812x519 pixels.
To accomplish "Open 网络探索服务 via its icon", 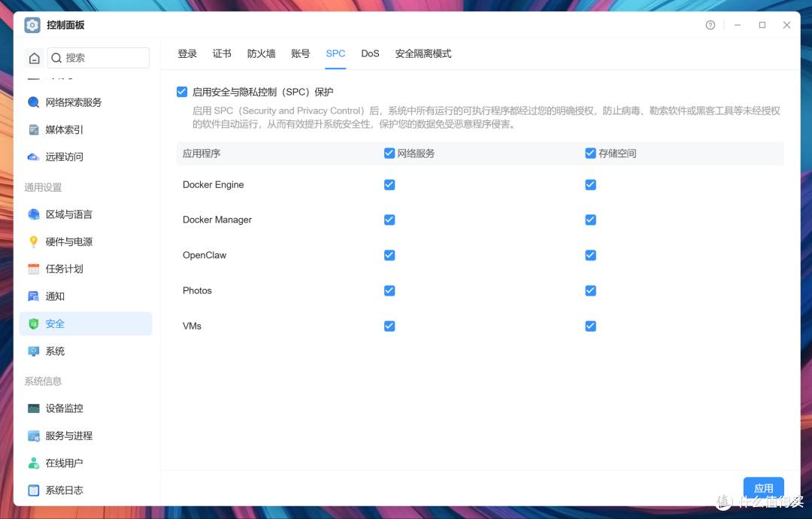I will (34, 102).
